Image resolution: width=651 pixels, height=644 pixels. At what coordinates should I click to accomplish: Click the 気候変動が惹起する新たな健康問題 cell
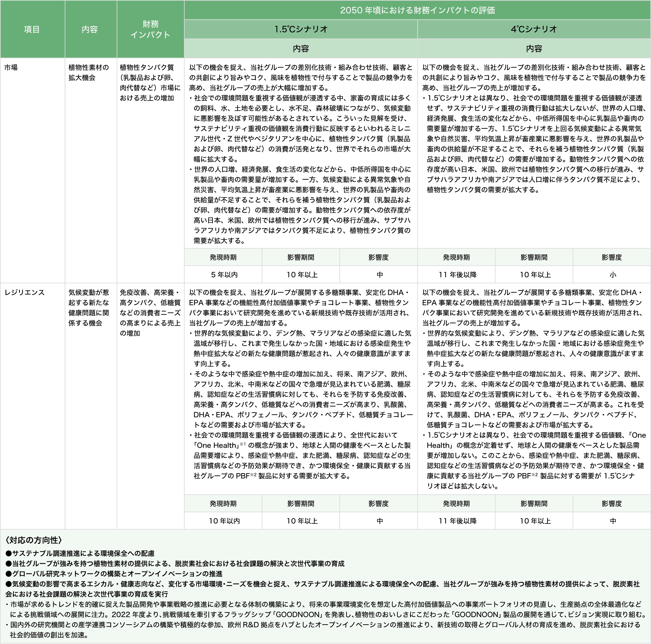(x=89, y=308)
